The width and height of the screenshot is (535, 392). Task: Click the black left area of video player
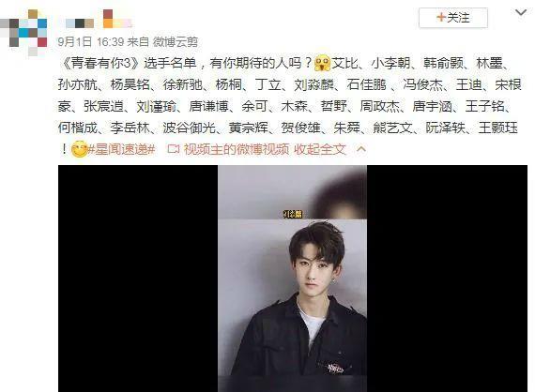pos(138,279)
